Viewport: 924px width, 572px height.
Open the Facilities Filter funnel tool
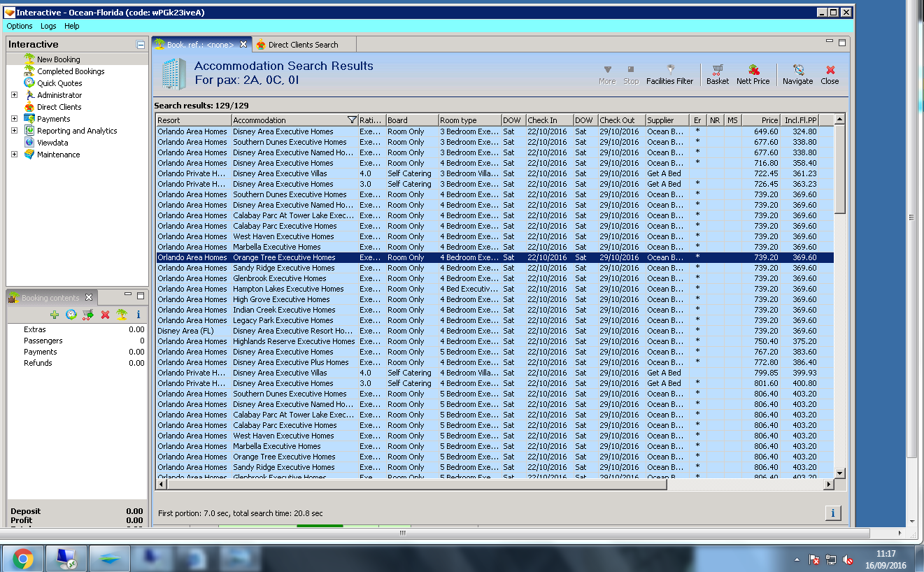pyautogui.click(x=669, y=75)
